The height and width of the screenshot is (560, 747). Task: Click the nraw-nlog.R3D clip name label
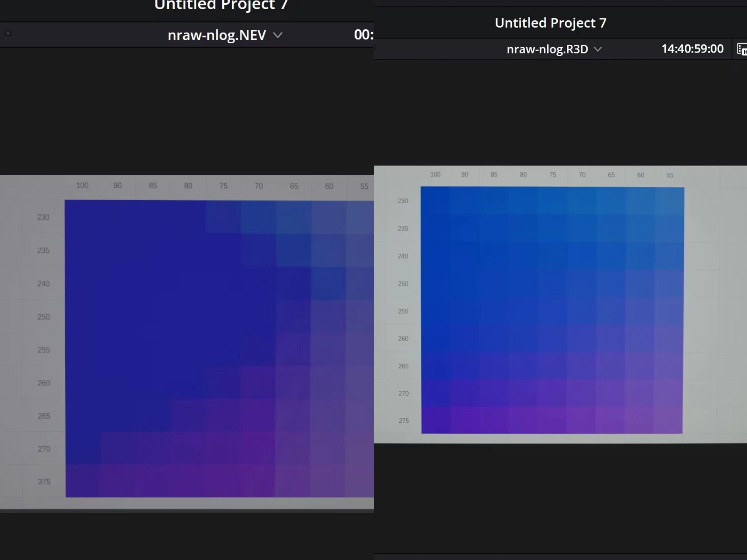click(x=547, y=49)
